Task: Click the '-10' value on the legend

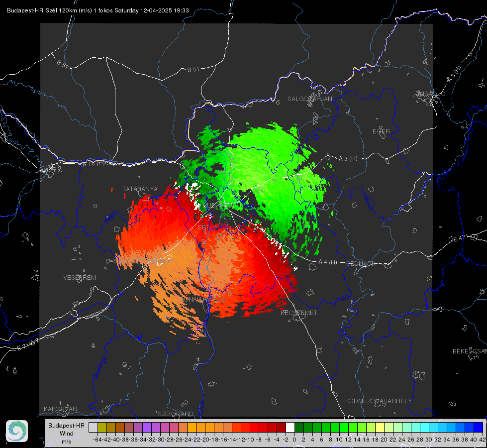Action: tap(249, 440)
